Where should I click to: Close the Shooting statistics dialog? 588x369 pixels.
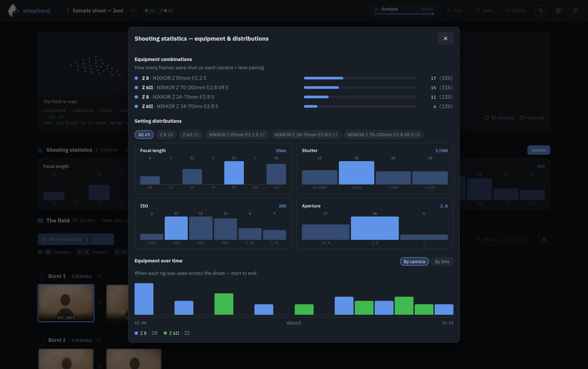click(x=445, y=38)
